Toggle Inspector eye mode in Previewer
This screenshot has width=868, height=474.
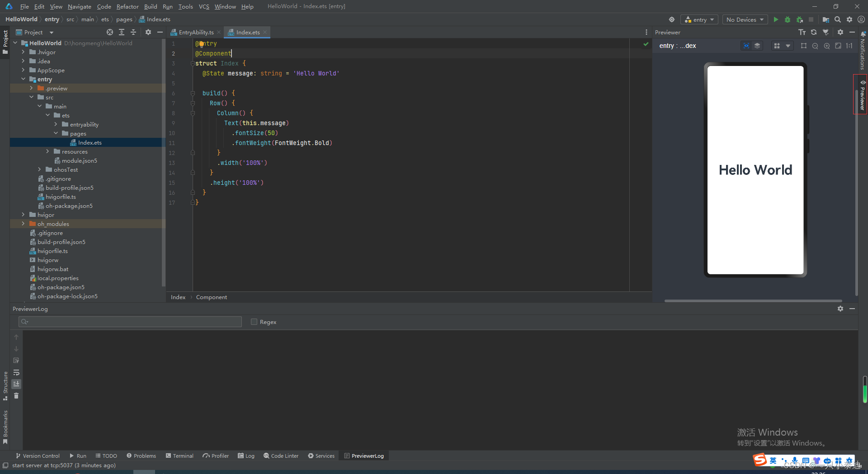(746, 46)
